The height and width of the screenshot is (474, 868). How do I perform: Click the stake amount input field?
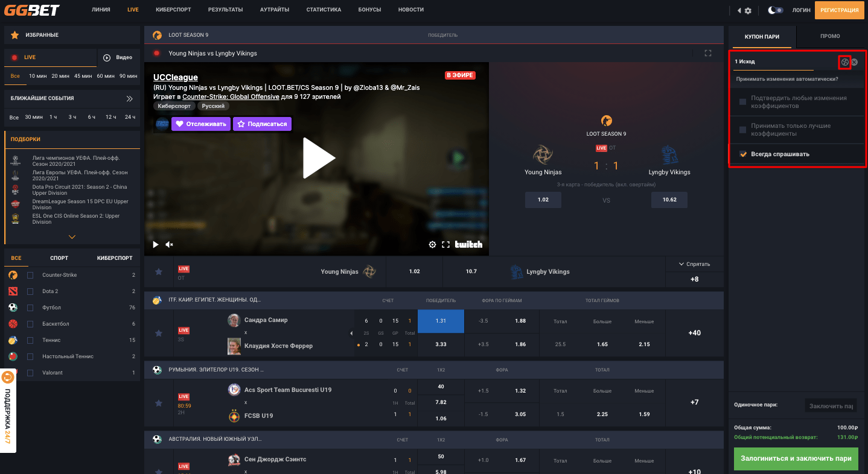(831, 406)
